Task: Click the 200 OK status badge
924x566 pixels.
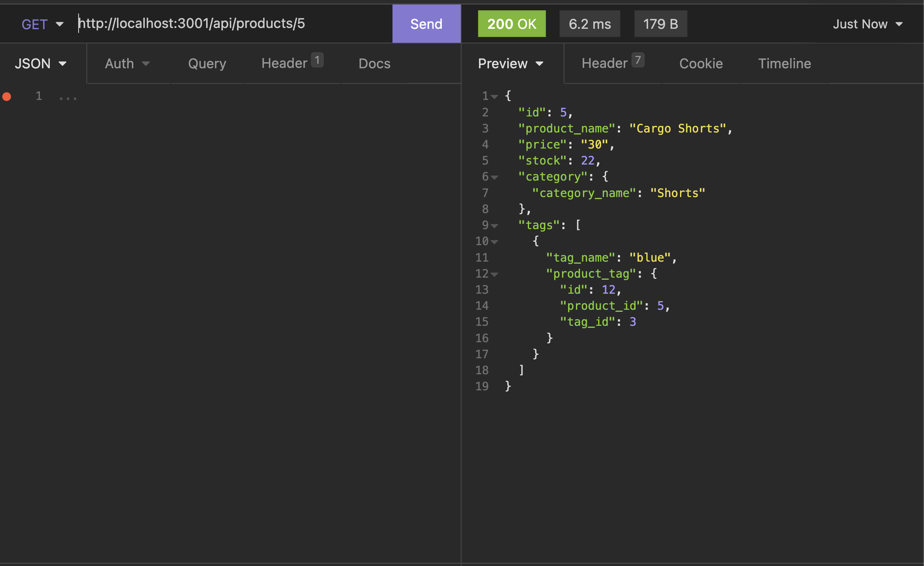Action: [x=511, y=24]
